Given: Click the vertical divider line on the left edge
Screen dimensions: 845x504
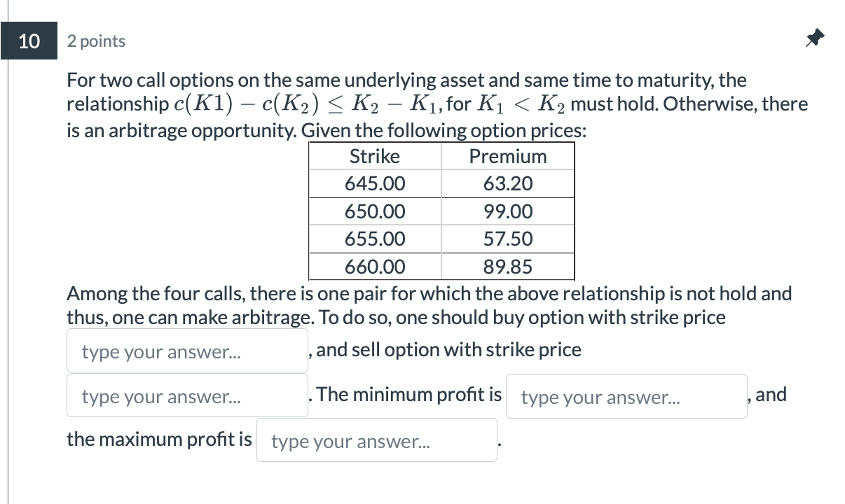Looking at the screenshot, I should (6, 252).
